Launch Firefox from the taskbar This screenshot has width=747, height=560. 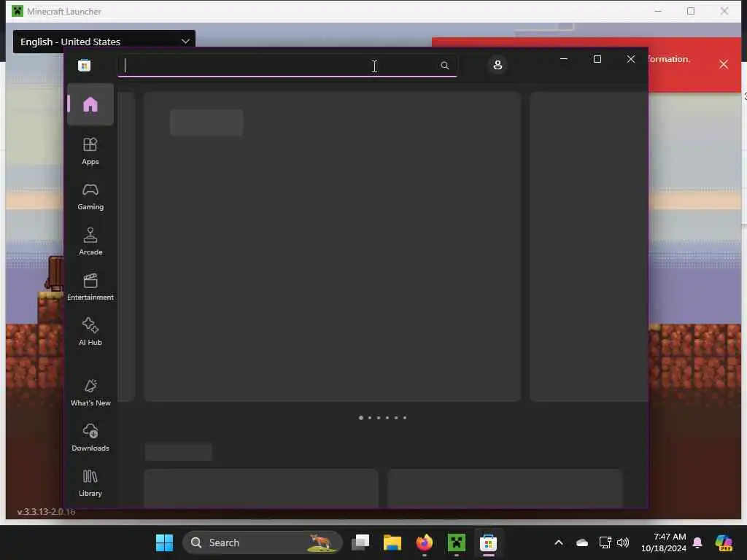point(424,542)
